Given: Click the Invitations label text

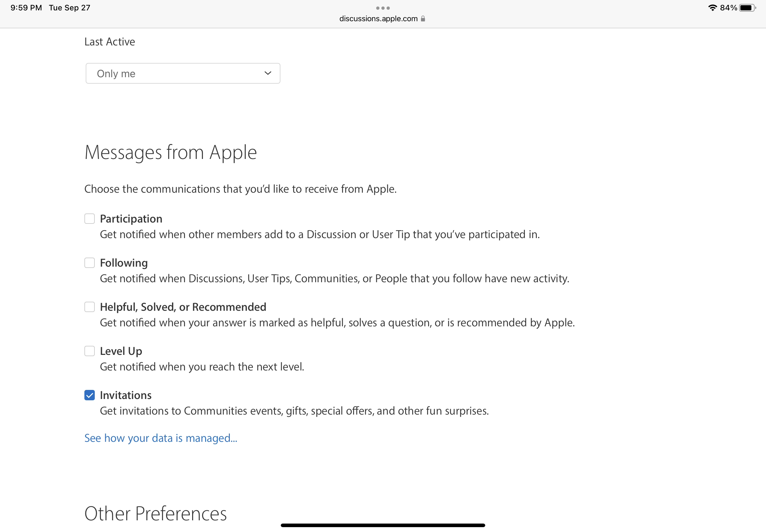Looking at the screenshot, I should [x=126, y=395].
